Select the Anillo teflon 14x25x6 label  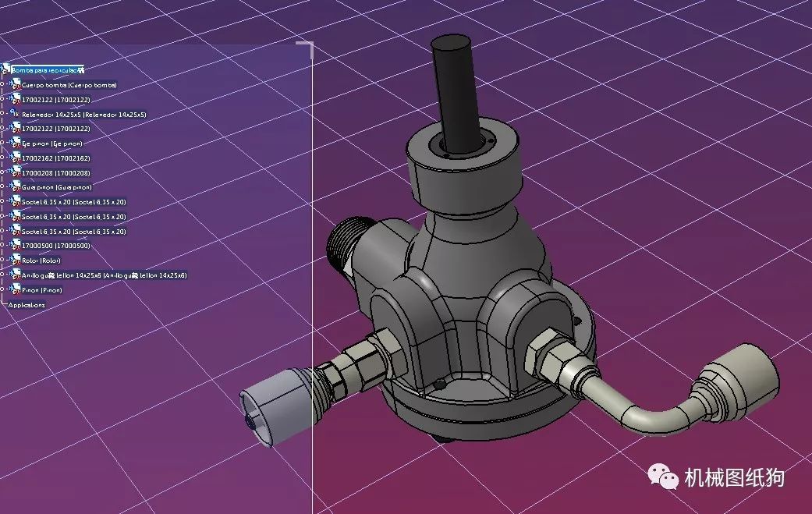pos(104,275)
